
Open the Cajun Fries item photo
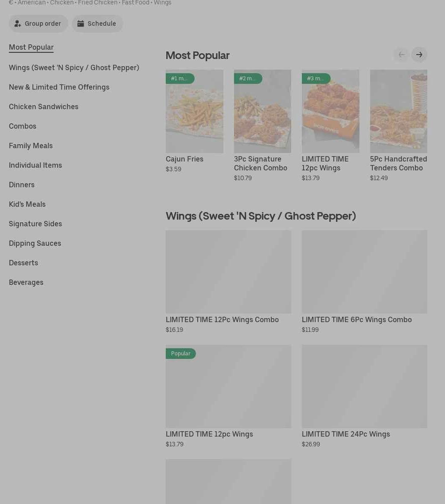[x=194, y=111]
